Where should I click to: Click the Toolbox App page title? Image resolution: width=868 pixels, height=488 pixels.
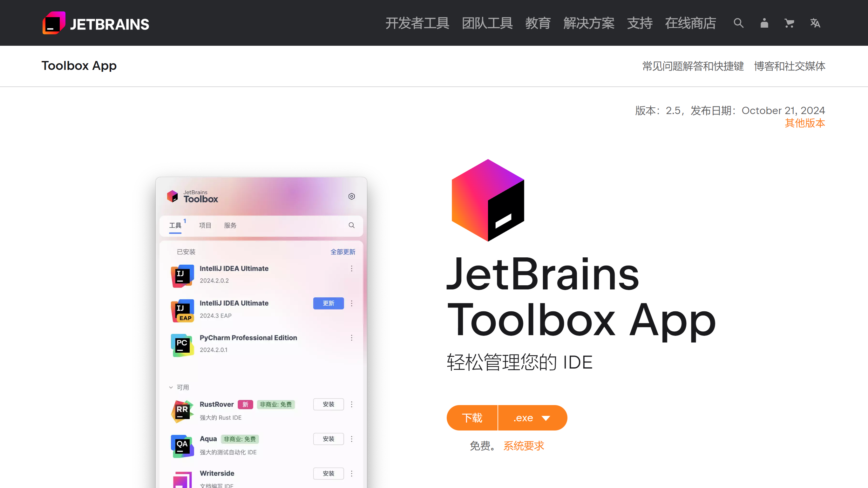point(79,65)
